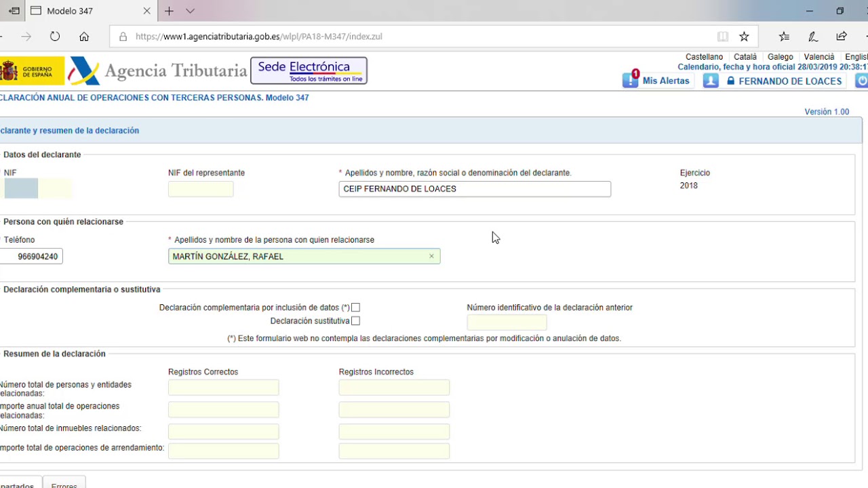The width and height of the screenshot is (868, 488).
Task: Click Registros Incorrectos inmuebles relacionados field
Action: click(x=394, y=431)
